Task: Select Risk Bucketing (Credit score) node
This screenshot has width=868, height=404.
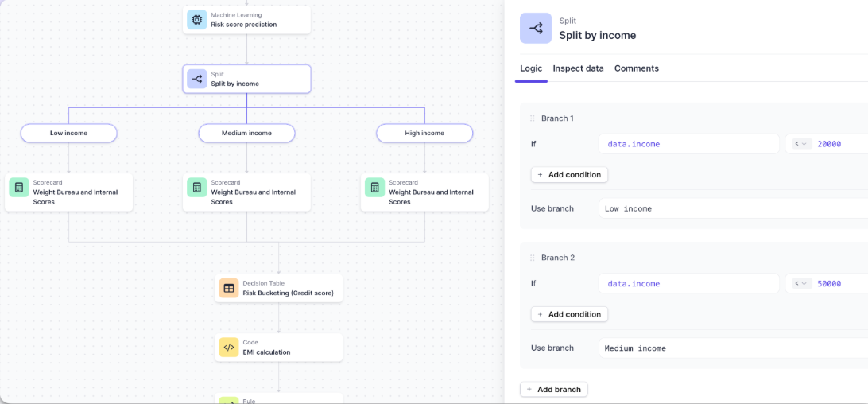Action: point(278,288)
